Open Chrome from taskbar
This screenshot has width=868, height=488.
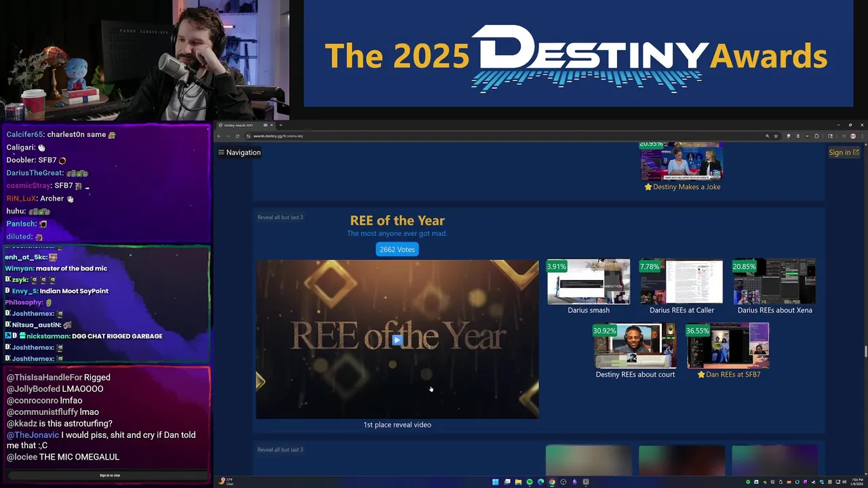(x=552, y=482)
